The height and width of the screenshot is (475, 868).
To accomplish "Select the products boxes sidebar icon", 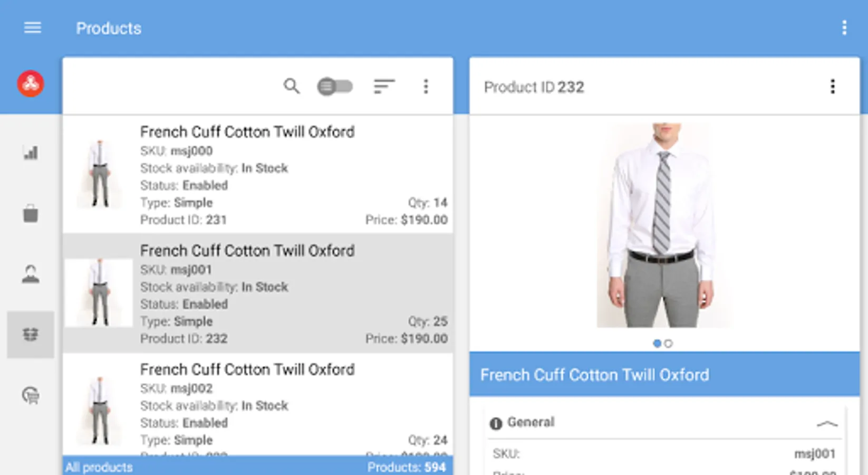I will 31,335.
